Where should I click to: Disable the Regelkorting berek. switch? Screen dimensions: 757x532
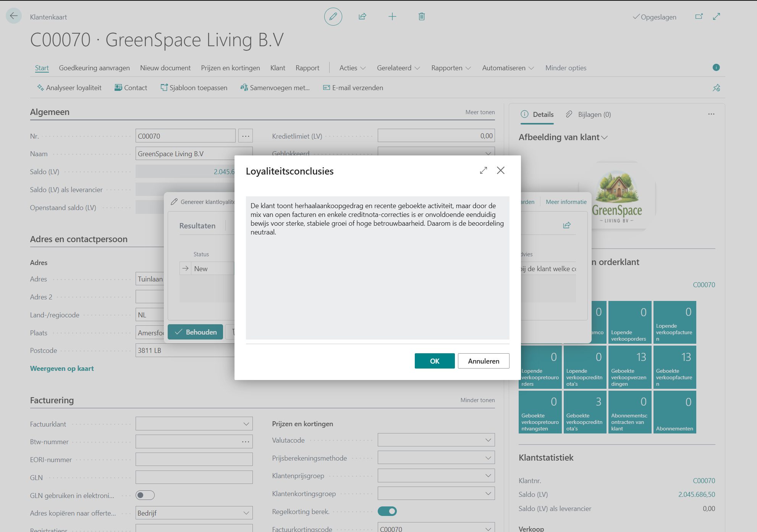pyautogui.click(x=387, y=511)
